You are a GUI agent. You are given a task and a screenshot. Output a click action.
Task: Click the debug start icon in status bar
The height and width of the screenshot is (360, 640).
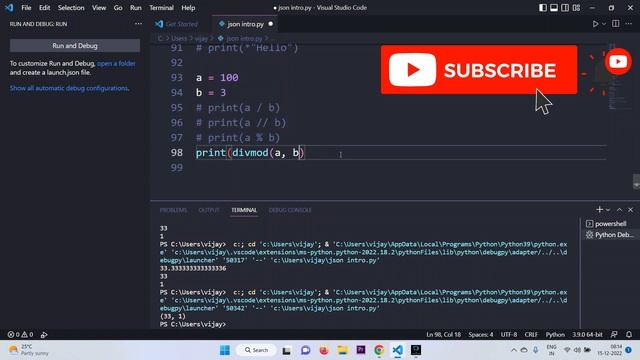coord(44,335)
